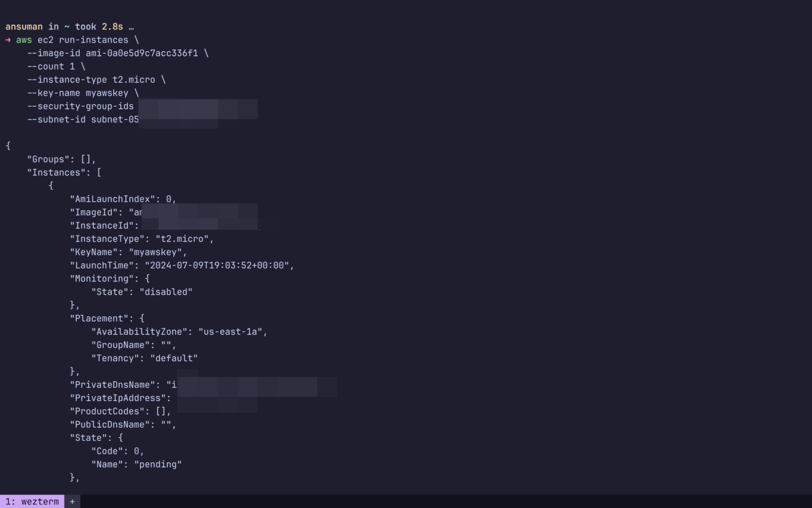
Task: Select the subnet-05 text after --subnet-id
Action: [x=114, y=119]
